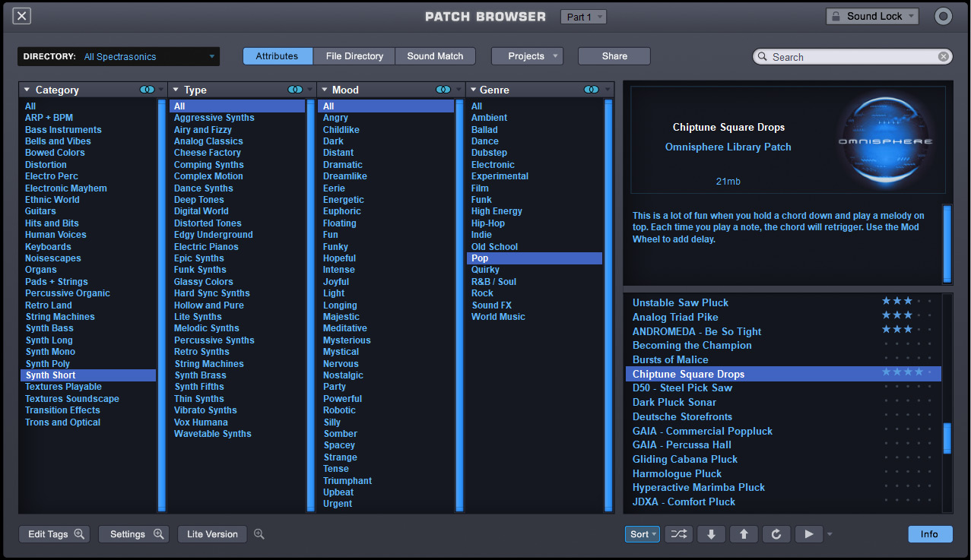
Task: Select Analog Classics type
Action: [208, 141]
